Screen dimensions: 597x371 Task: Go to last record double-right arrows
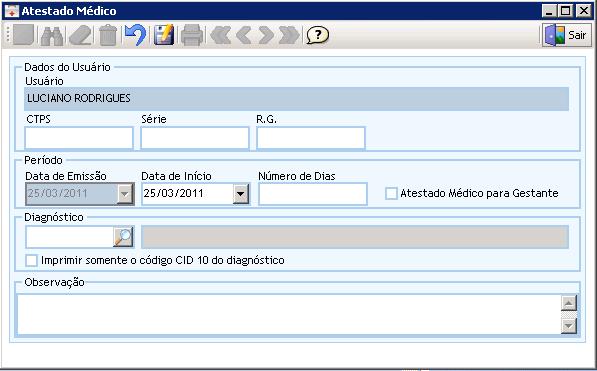[x=289, y=35]
